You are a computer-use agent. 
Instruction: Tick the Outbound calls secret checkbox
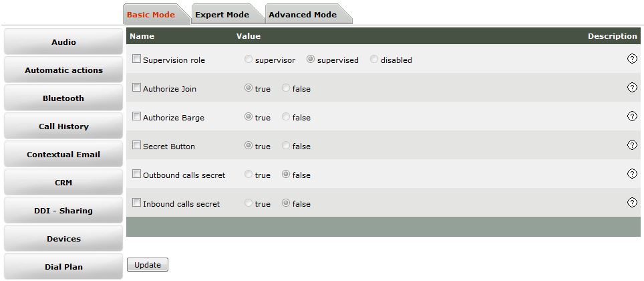[136, 174]
